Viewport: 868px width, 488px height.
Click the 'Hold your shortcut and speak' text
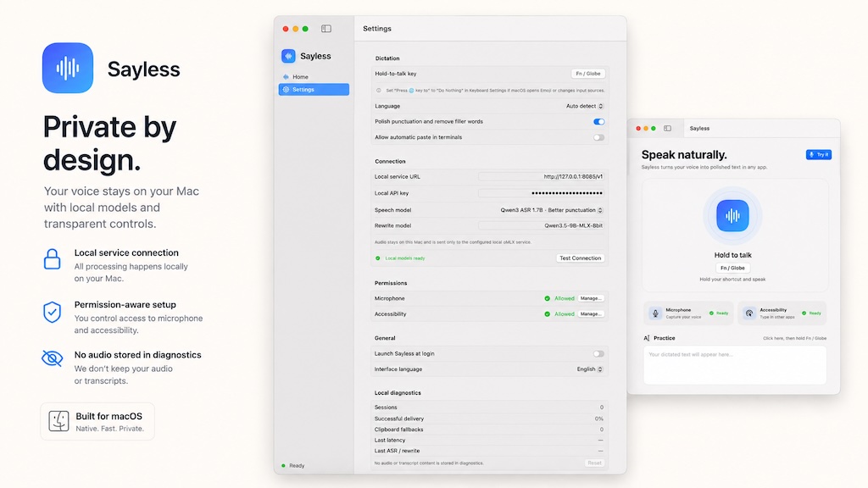click(732, 280)
